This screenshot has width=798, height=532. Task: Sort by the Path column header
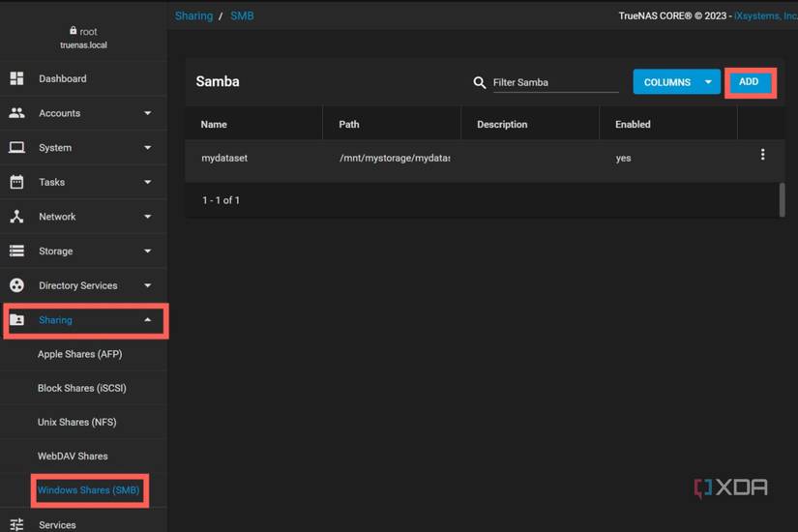click(349, 124)
